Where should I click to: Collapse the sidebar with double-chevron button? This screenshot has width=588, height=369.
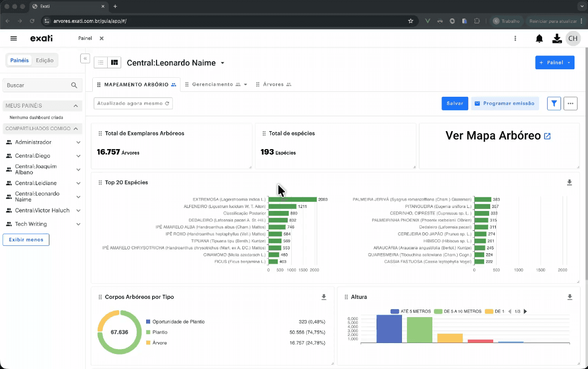85,58
